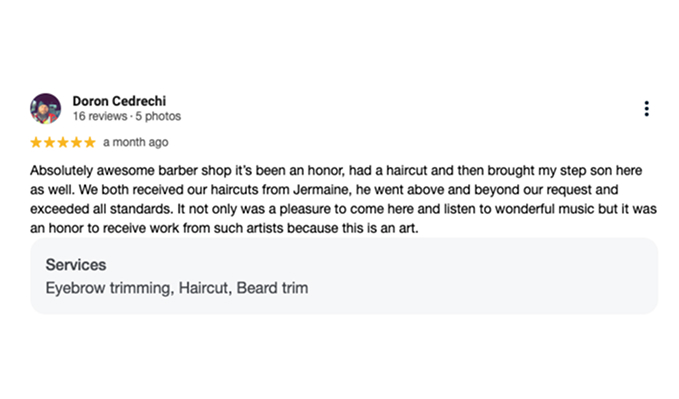Click Doron Cedrechi's profile avatar
The width and height of the screenshot is (679, 399).
coord(45,108)
